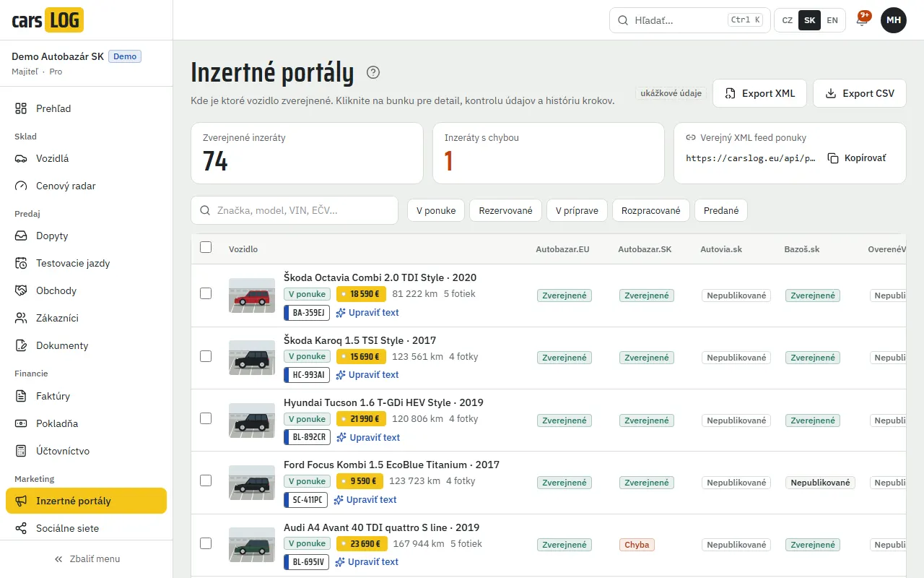
Task: Copy the public XML feed URL
Action: click(x=857, y=158)
